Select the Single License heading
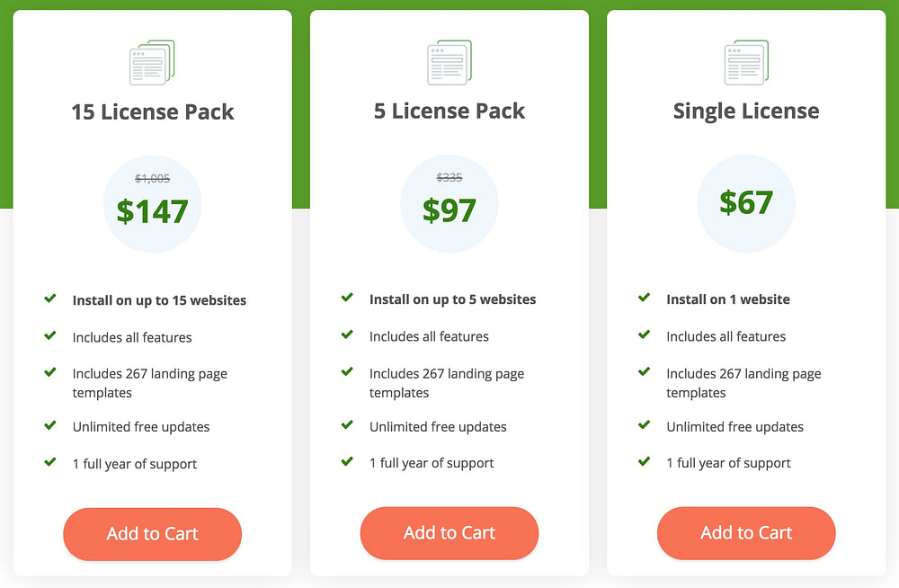 click(746, 111)
